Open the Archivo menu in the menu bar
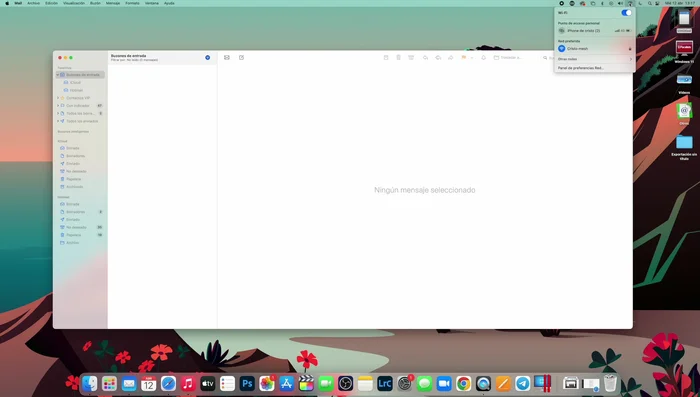 [x=33, y=3]
